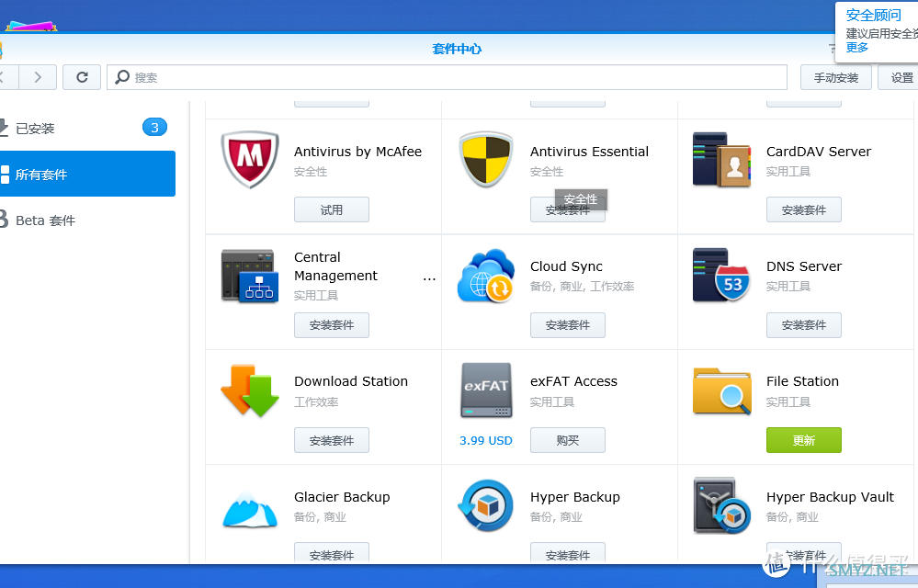Screen dimensions: 918x588
Task: Open 手动安装 manual install
Action: click(836, 77)
